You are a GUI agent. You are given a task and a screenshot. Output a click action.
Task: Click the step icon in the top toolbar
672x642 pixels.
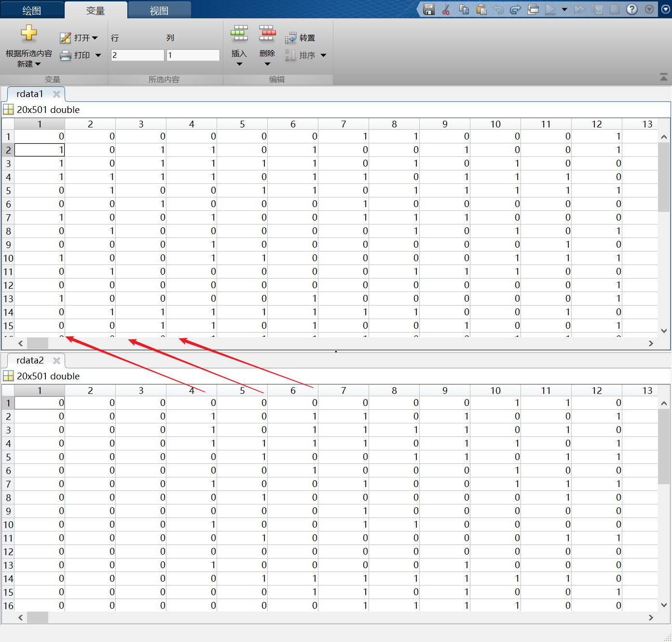[597, 9]
